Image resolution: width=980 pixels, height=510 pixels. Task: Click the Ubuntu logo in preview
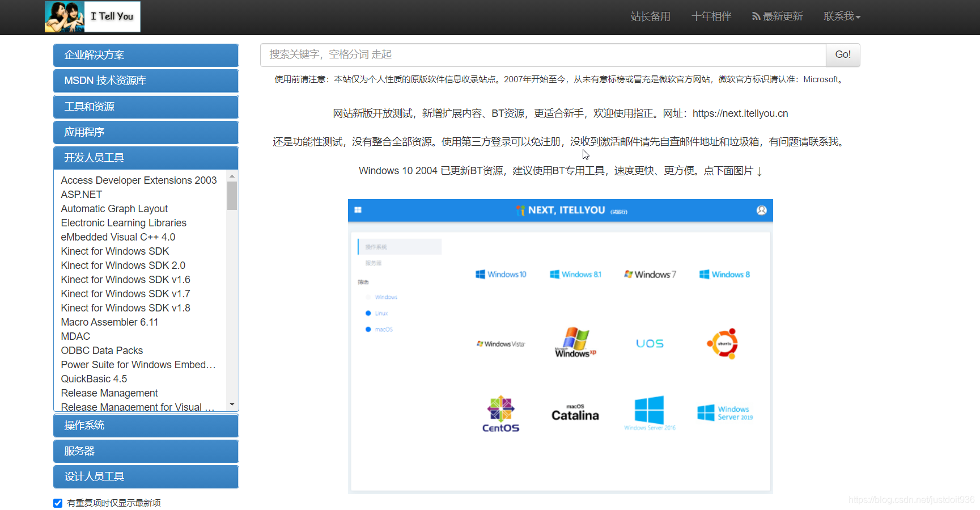(x=724, y=343)
